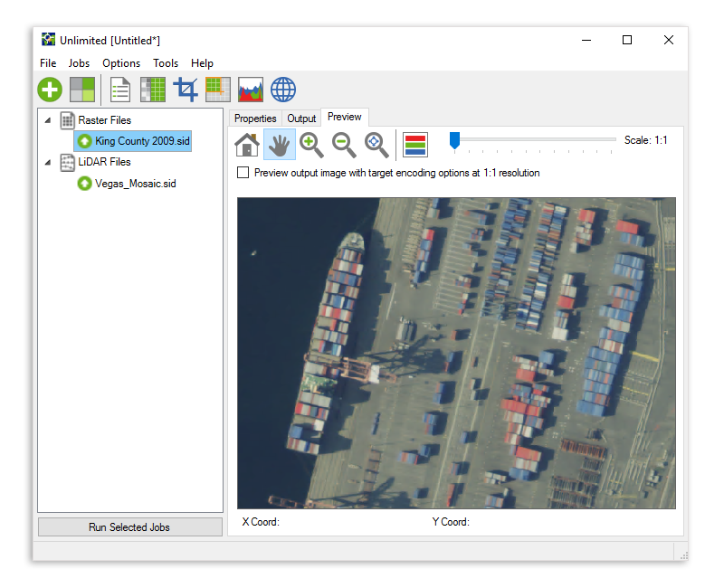The image size is (724, 588).
Task: Click the aerial port preview image
Action: 456,353
